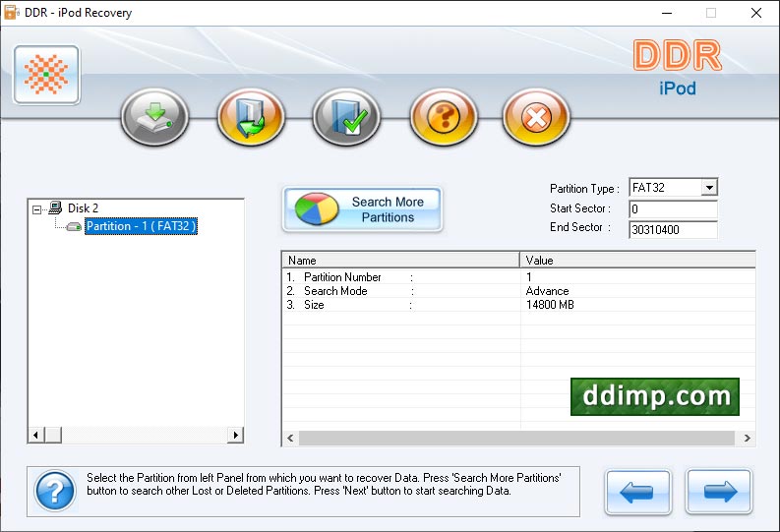
Task: Click the Partition Number value 1 cell
Action: click(529, 277)
